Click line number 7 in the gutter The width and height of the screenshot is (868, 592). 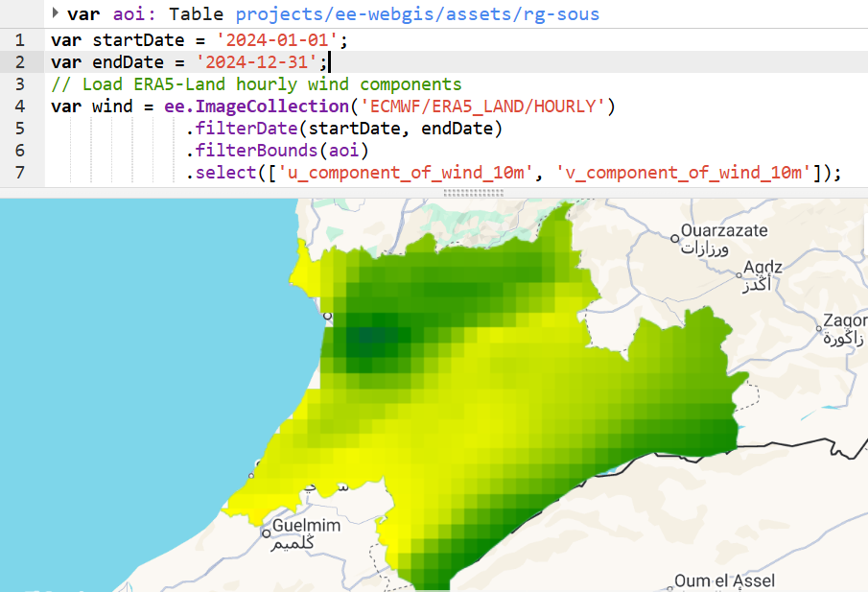pyautogui.click(x=20, y=172)
